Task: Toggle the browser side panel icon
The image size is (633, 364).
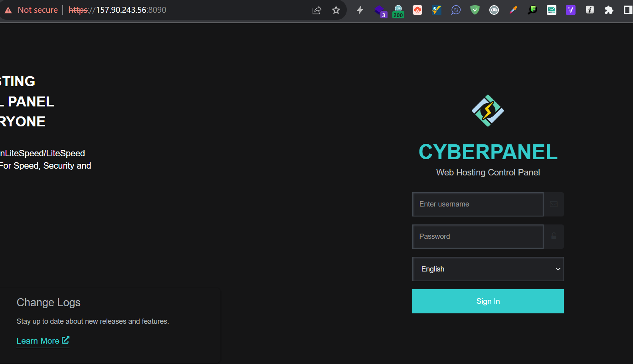Action: 628,10
